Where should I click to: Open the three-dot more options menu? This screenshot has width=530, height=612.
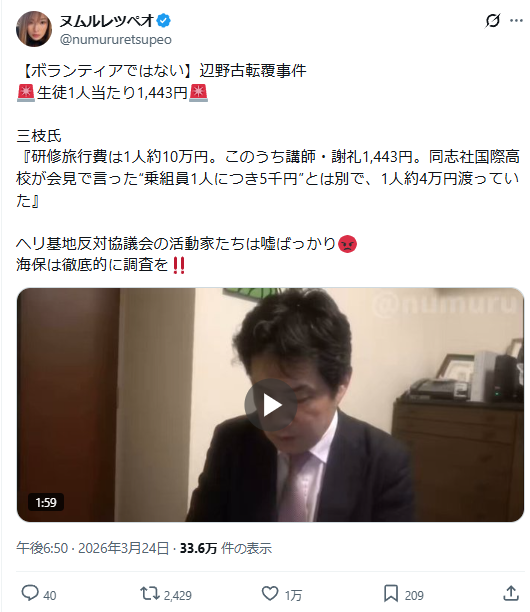pyautogui.click(x=516, y=21)
